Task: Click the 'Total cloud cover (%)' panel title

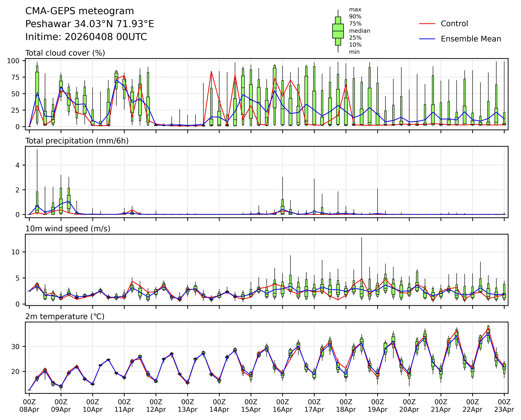Action: tap(65, 53)
